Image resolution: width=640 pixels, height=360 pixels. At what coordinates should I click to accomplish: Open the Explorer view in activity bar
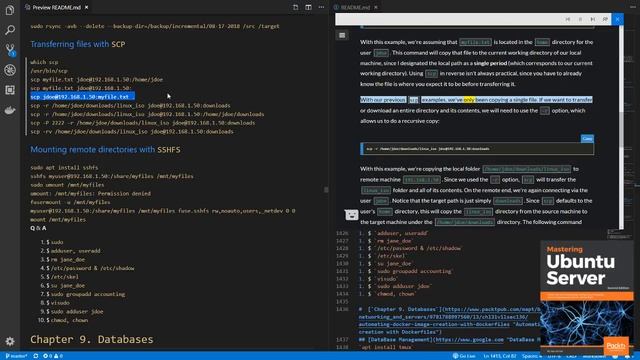point(10,10)
